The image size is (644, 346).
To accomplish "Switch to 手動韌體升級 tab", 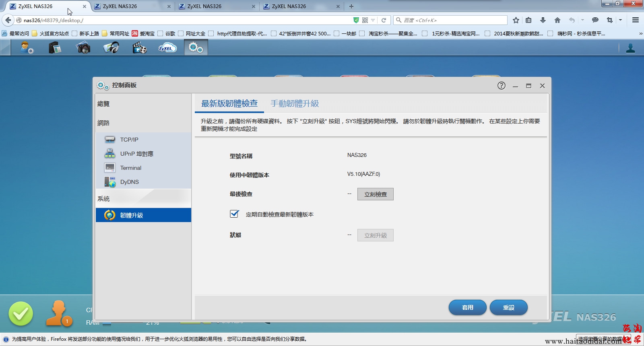I will tap(295, 104).
